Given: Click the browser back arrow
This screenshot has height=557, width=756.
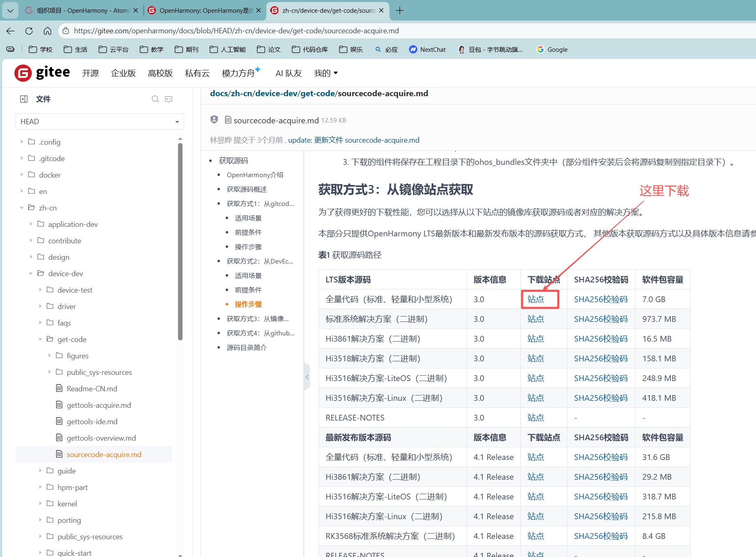Looking at the screenshot, I should (x=11, y=31).
